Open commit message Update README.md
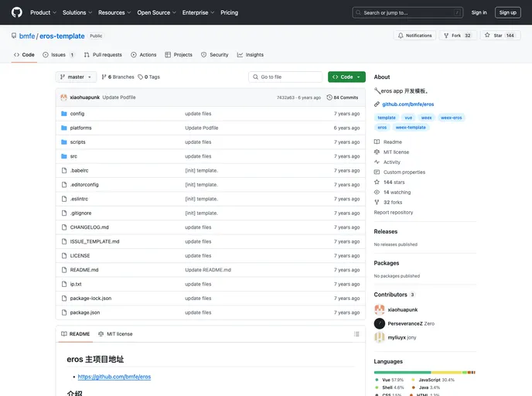 [x=208, y=270]
